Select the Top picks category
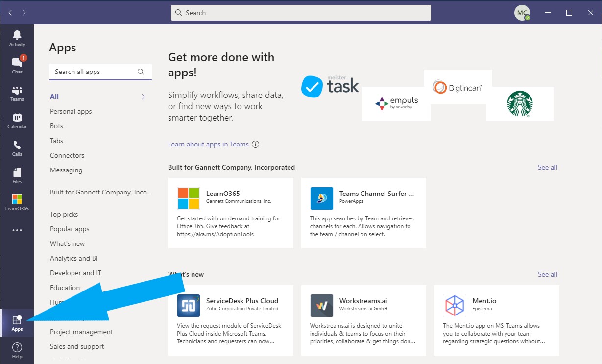 [64, 214]
